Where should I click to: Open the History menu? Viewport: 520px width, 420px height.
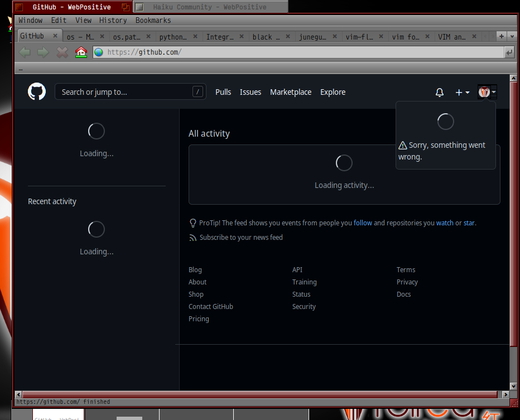(x=113, y=20)
